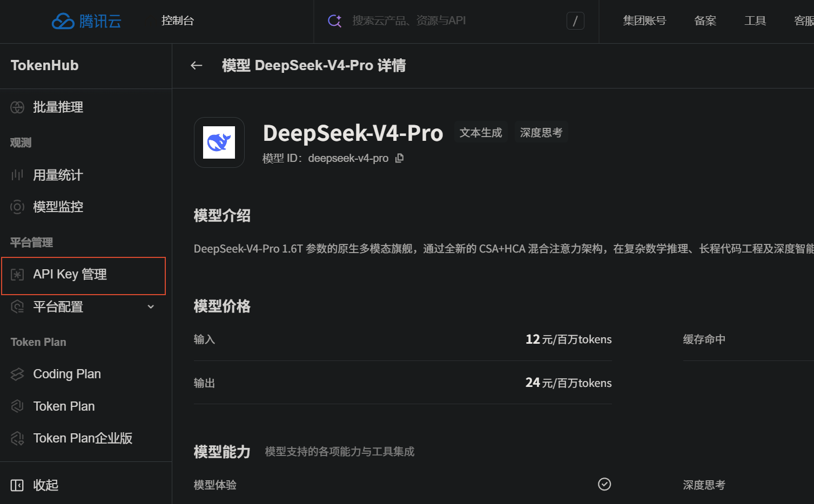Click the AI search sparkle icon

(335, 21)
